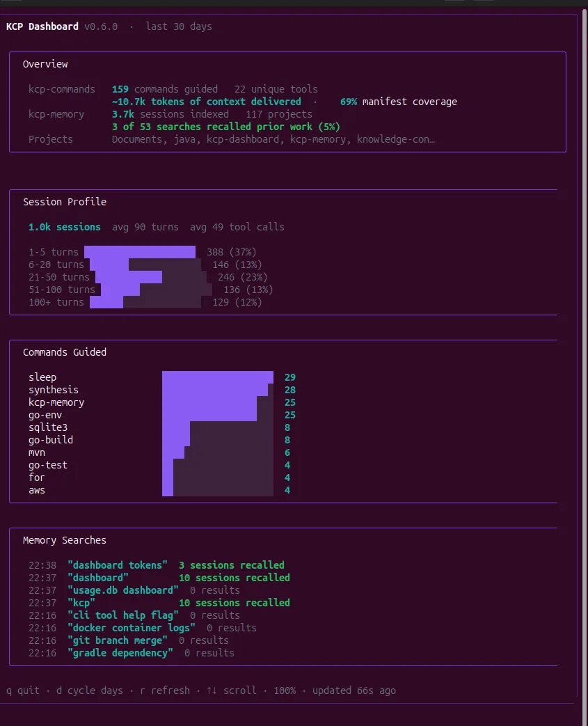Image resolution: width=588 pixels, height=726 pixels.
Task: Click 'avg 49 tool calls' stat
Action: (x=237, y=227)
